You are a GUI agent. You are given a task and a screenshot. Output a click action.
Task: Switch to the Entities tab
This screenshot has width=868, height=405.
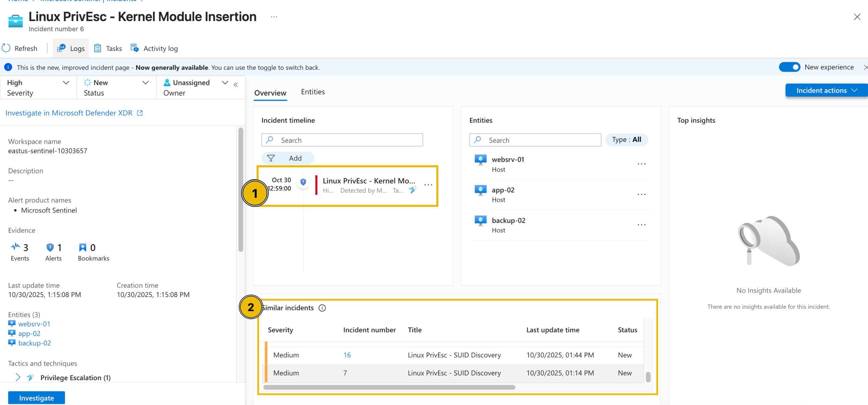click(x=313, y=92)
